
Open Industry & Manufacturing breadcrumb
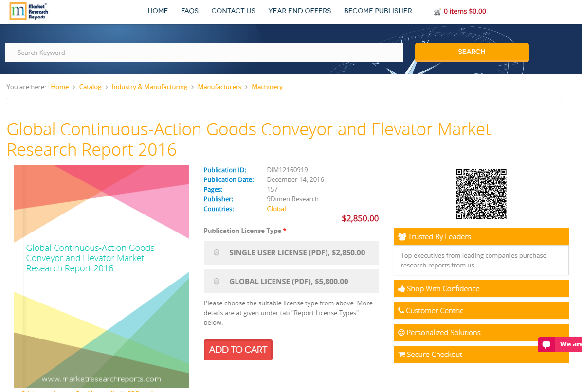(x=149, y=87)
